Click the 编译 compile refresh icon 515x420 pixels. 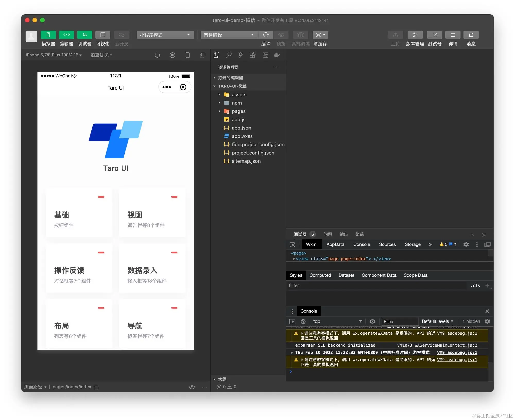[266, 35]
